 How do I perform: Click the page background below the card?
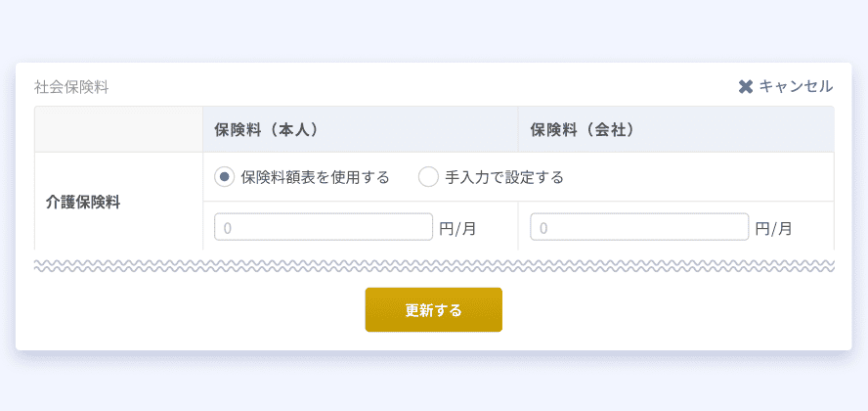(x=434, y=385)
